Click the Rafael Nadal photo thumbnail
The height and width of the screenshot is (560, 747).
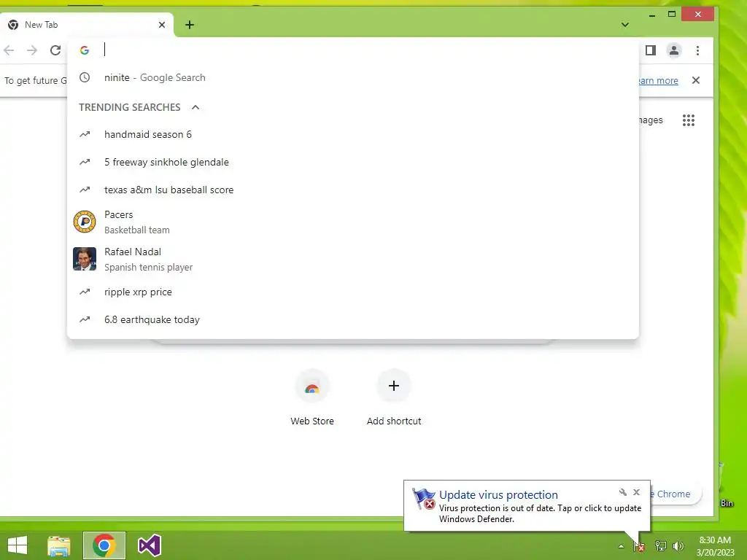pos(85,259)
